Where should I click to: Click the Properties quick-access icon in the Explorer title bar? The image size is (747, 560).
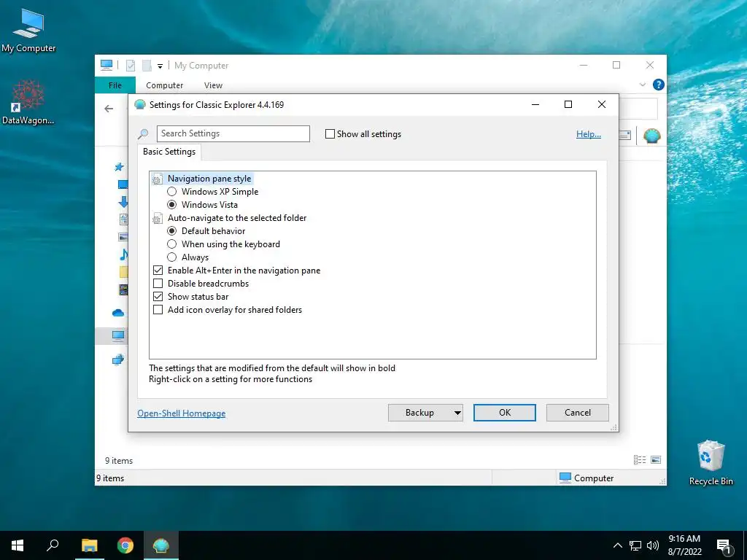[130, 66]
